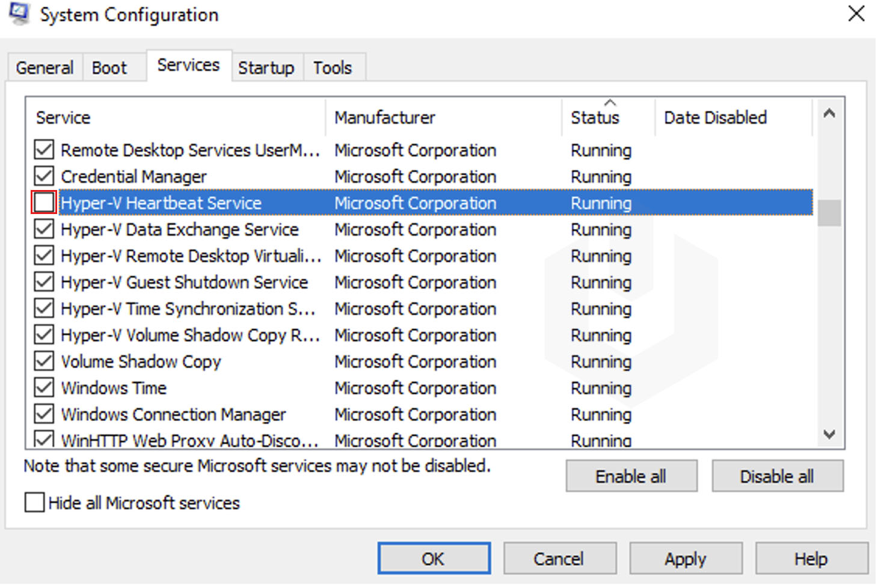
Task: Uncheck Hyper-V Data Exchange Service
Action: pyautogui.click(x=43, y=229)
